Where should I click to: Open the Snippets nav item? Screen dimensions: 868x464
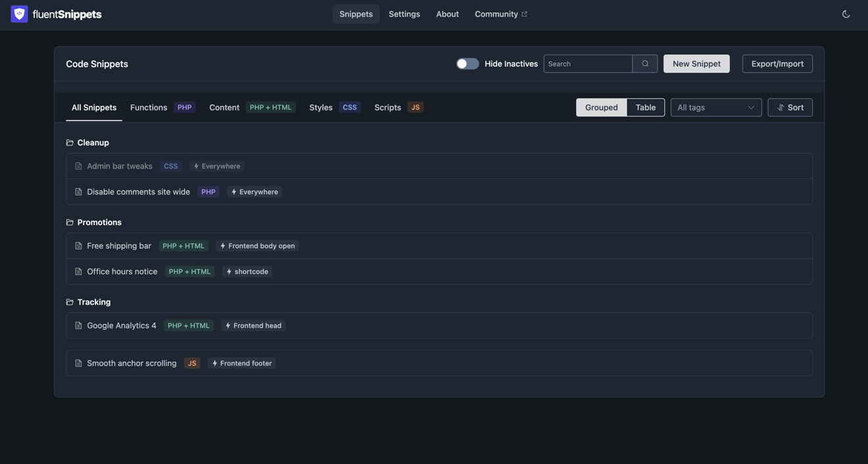(356, 14)
